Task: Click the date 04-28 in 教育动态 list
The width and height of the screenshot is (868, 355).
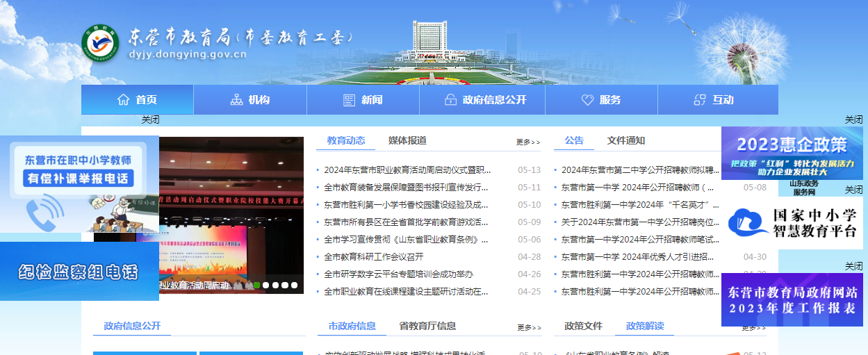Action: (529, 256)
